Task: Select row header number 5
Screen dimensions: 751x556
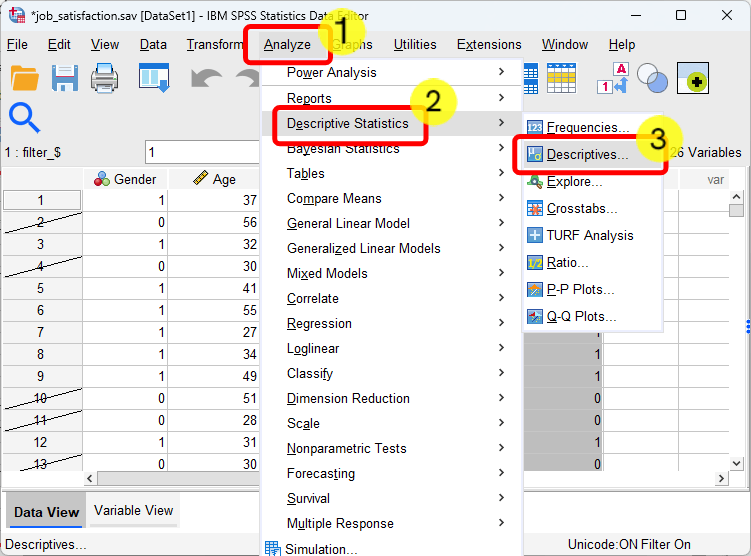Action: coord(42,288)
